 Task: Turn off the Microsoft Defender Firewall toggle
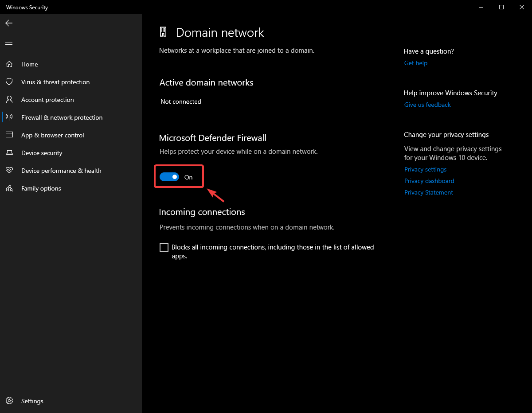(170, 176)
